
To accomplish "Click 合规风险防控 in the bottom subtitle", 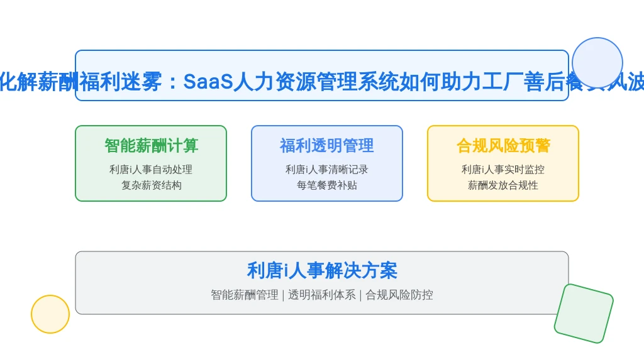I will (x=399, y=295).
